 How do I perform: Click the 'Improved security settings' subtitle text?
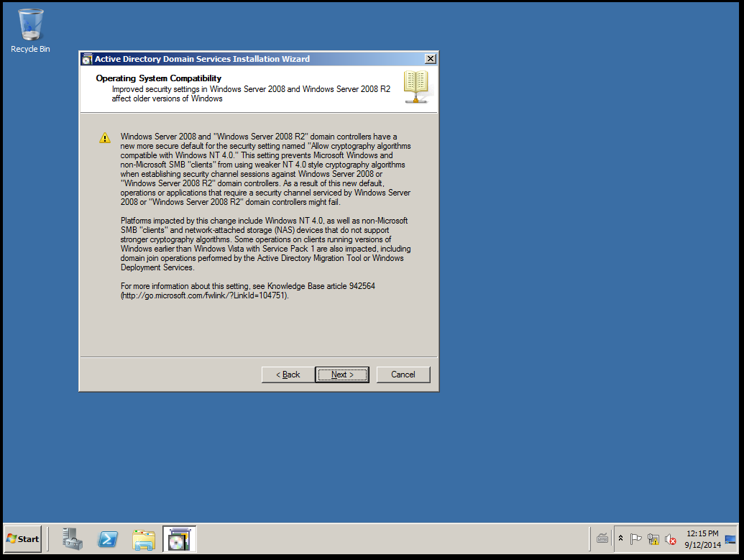point(251,93)
